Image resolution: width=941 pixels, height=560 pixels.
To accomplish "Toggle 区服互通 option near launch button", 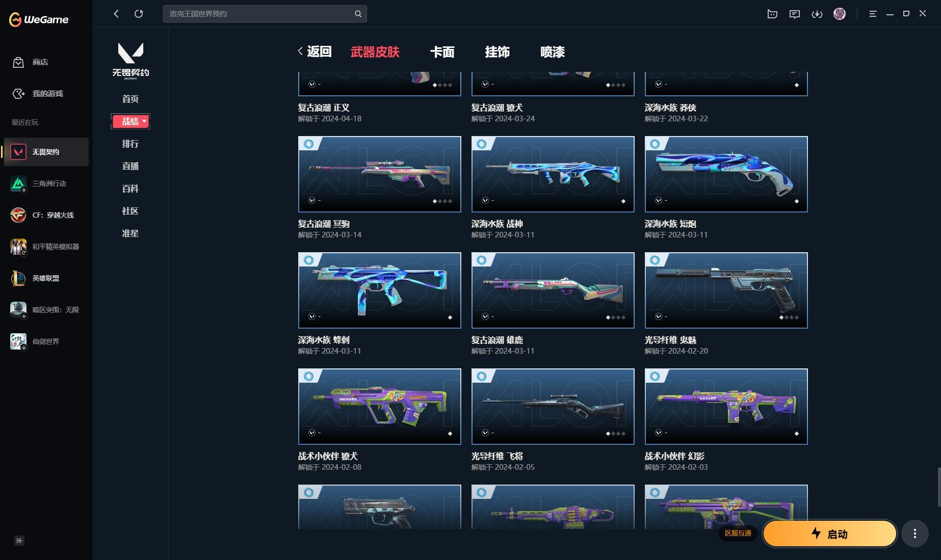I will [x=738, y=534].
